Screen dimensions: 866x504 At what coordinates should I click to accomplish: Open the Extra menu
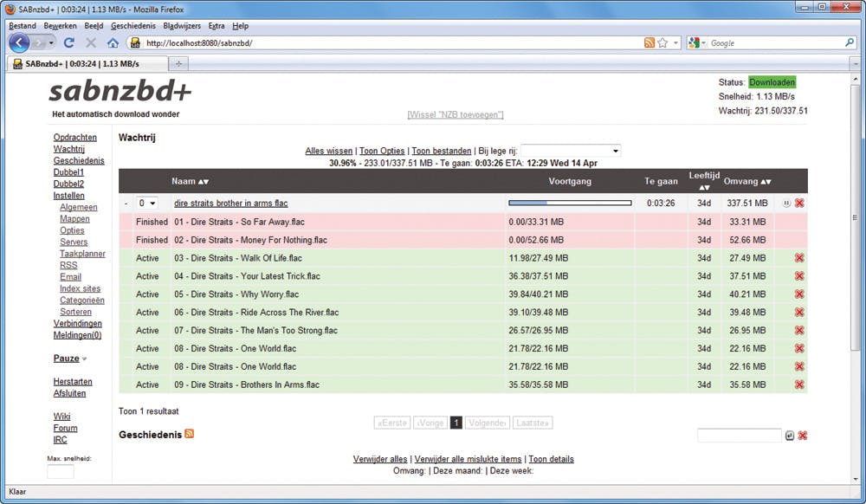click(216, 26)
